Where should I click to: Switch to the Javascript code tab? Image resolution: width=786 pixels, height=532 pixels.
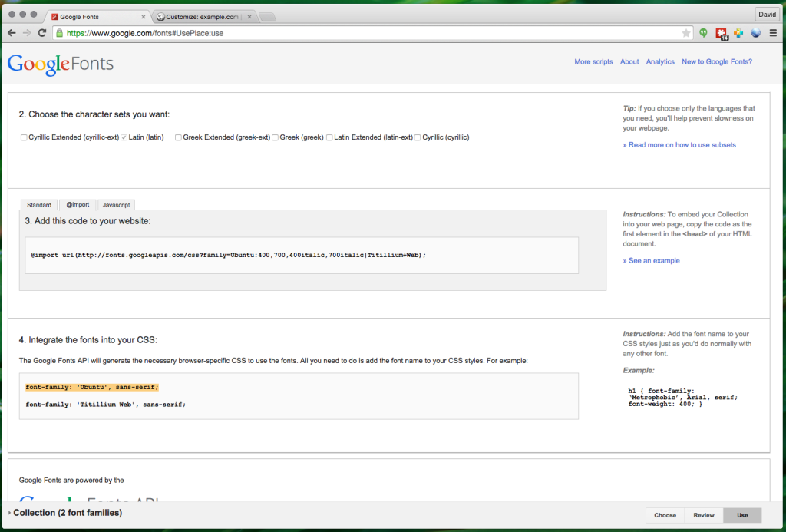[117, 204]
